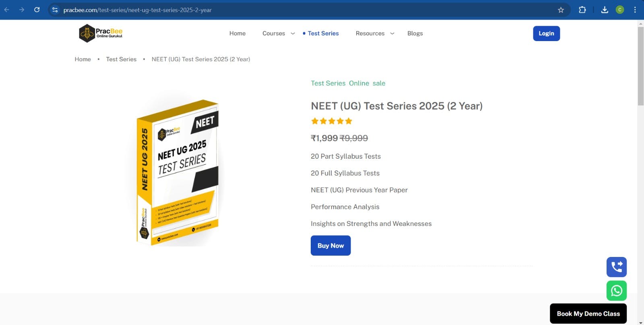Expand the Courses dropdown chevron
644x325 pixels.
[x=293, y=33]
